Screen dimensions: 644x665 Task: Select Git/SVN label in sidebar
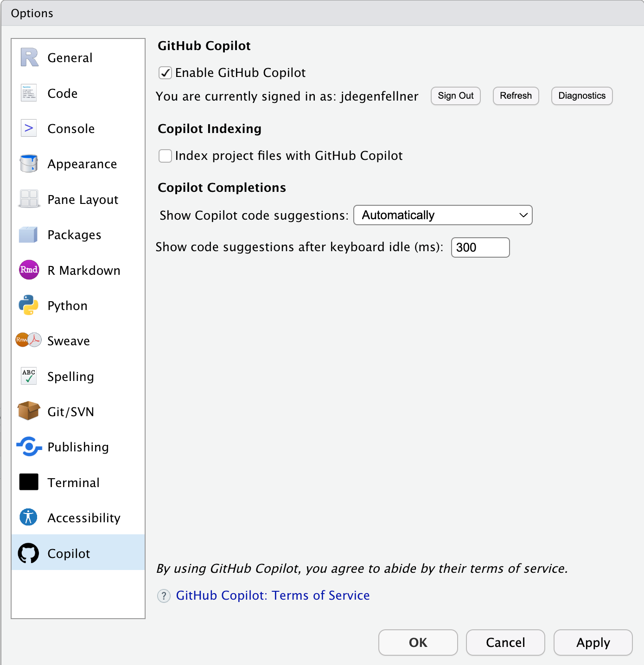click(71, 412)
